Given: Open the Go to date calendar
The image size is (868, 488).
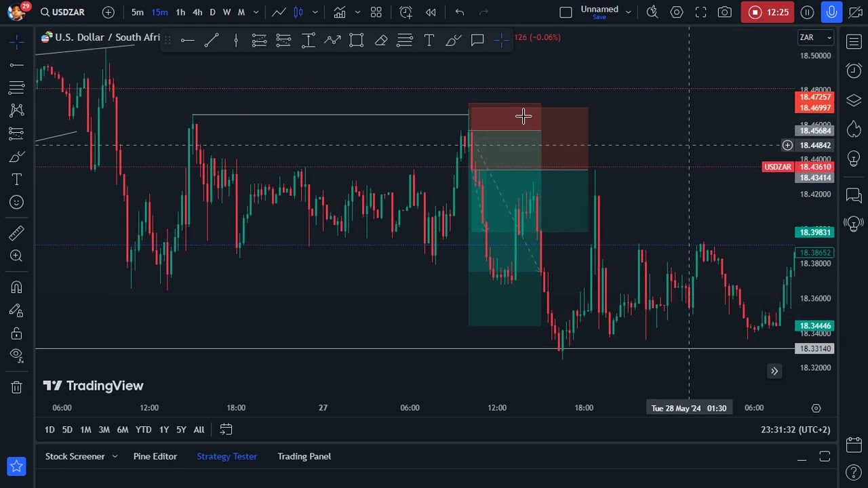Looking at the screenshot, I should [226, 430].
